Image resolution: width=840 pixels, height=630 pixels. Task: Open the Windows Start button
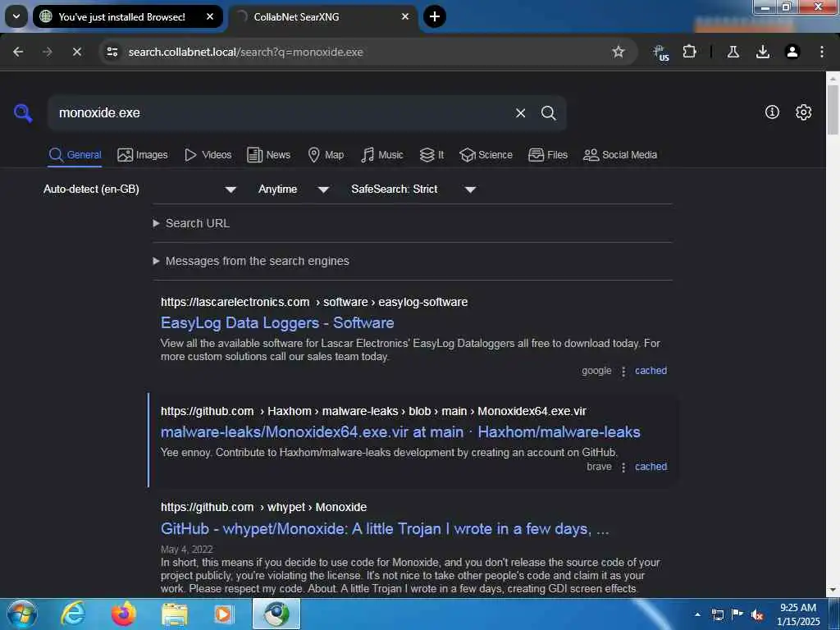point(21,614)
